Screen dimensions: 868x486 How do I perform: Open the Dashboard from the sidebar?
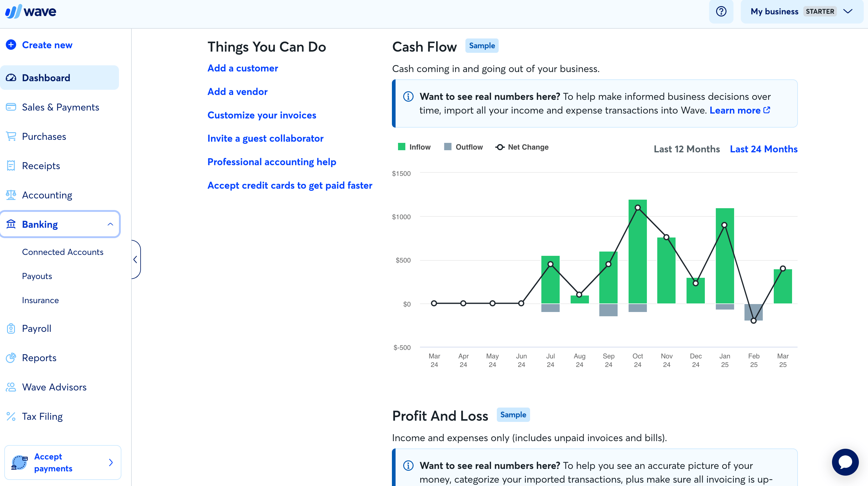[11, 78]
